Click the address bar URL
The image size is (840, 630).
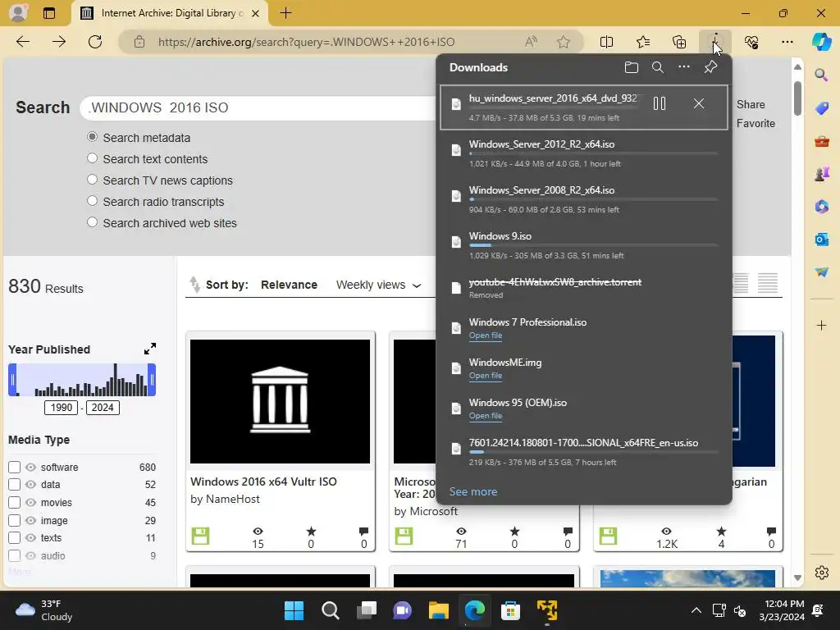(x=307, y=42)
